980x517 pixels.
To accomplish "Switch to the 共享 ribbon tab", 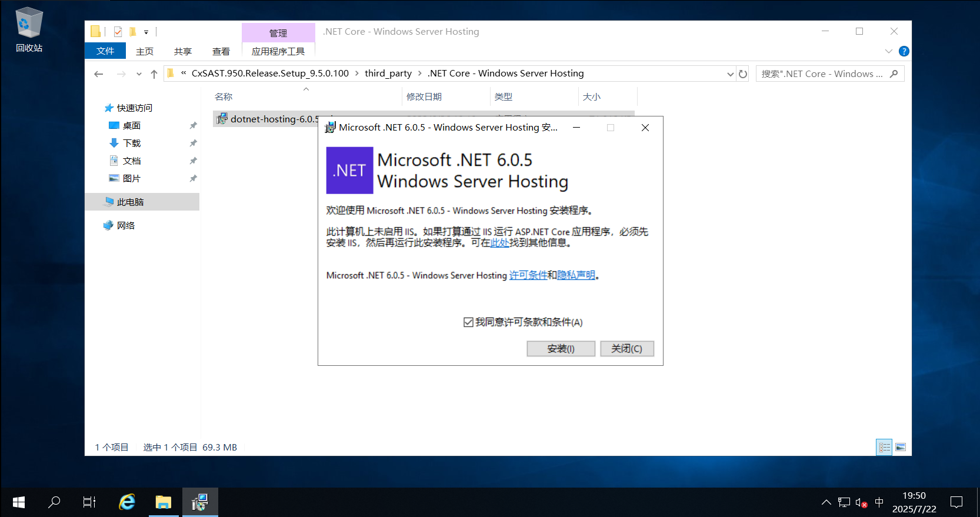I will click(x=183, y=51).
